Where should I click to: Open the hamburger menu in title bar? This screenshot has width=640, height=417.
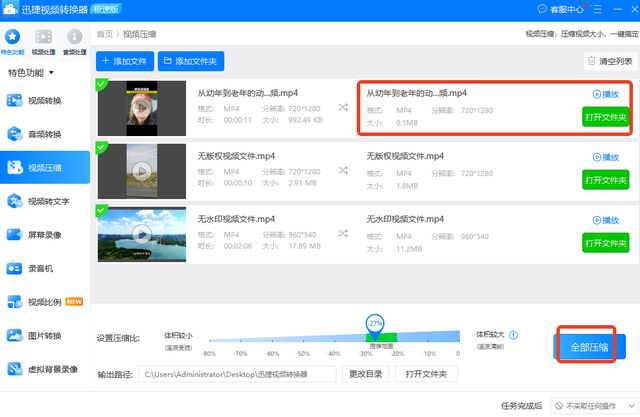pyautogui.click(x=598, y=9)
